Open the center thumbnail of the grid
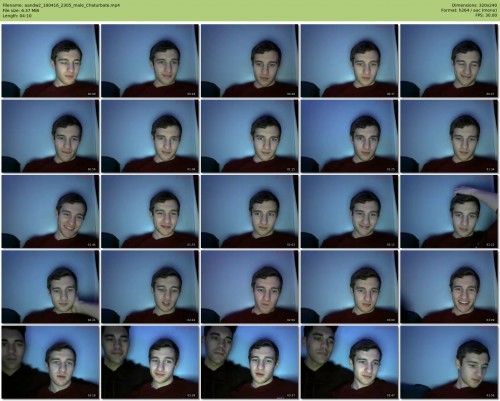This screenshot has width=500, height=401. pyautogui.click(x=250, y=211)
